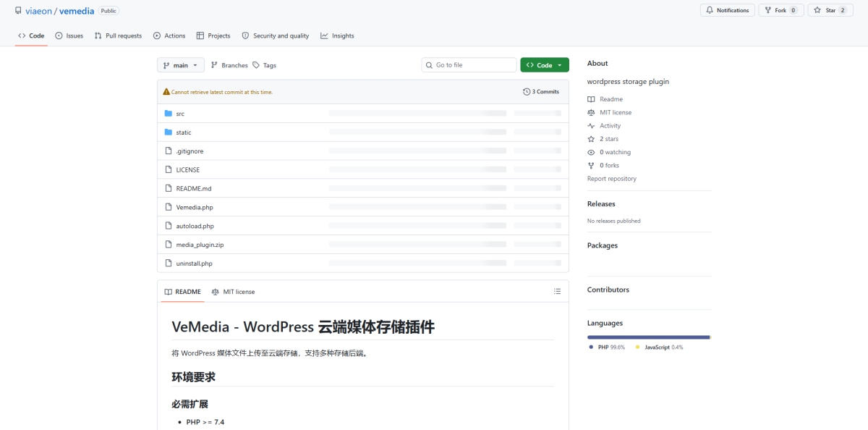868x430 pixels.
Task: Open the LICENSE file
Action: (188, 170)
